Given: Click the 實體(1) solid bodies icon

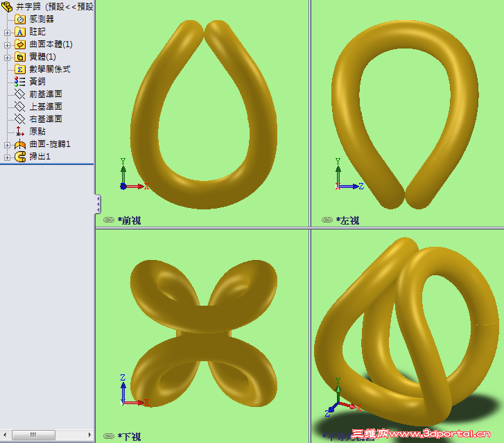Looking at the screenshot, I should pos(20,57).
